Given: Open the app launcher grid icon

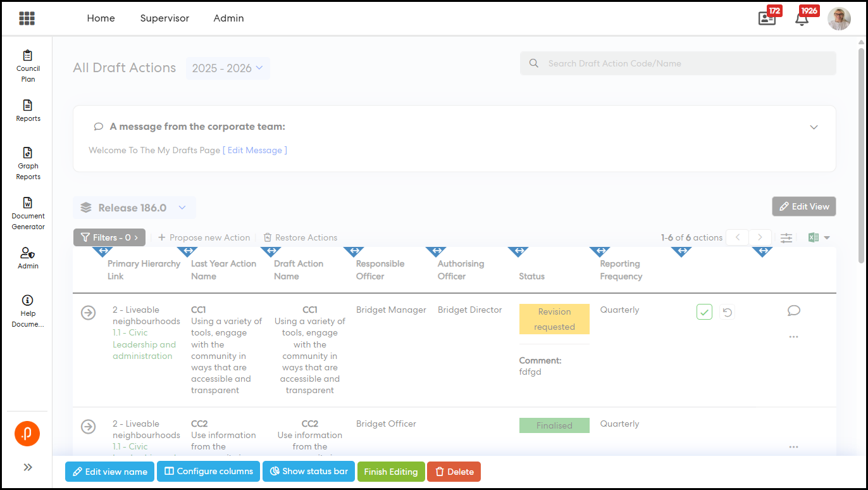Looking at the screenshot, I should [x=27, y=18].
